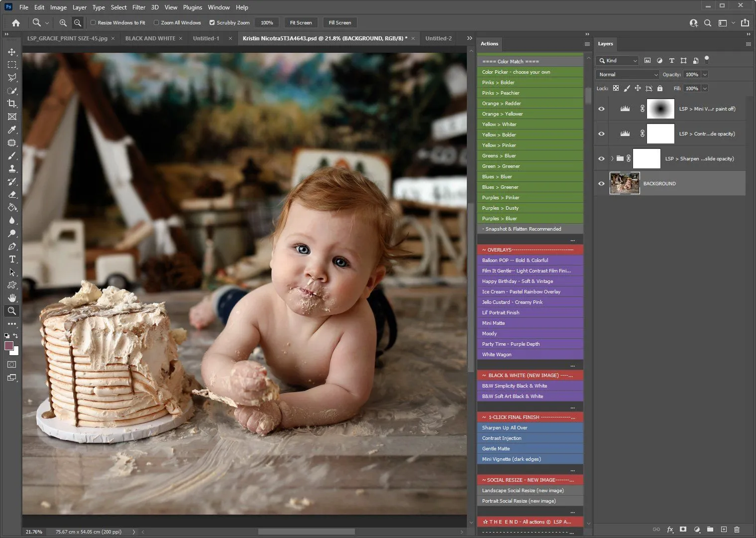
Task: Enable Zoom All Windows checkbox
Action: click(156, 22)
